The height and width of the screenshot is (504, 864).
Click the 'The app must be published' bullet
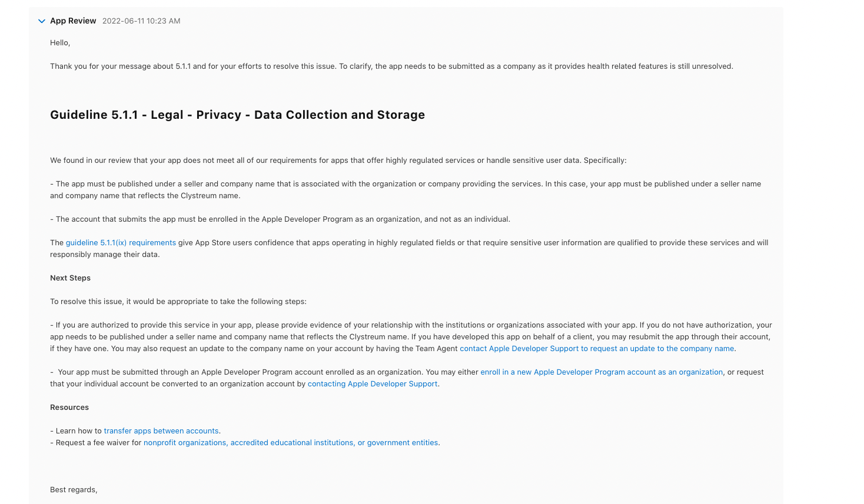[x=406, y=190]
